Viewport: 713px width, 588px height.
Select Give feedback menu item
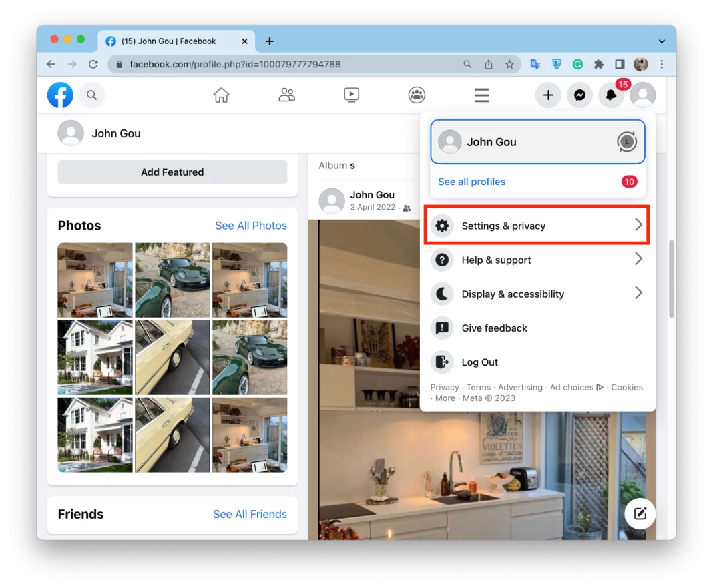pos(494,328)
